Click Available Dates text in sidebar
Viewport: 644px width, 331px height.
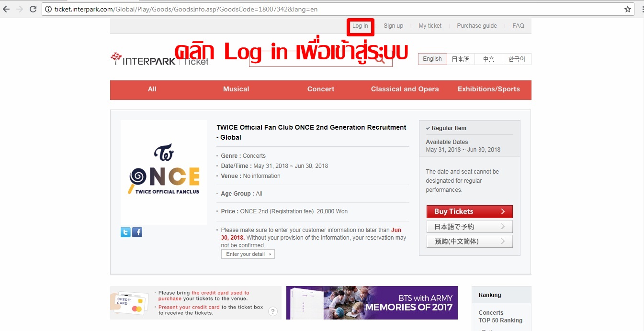point(447,142)
